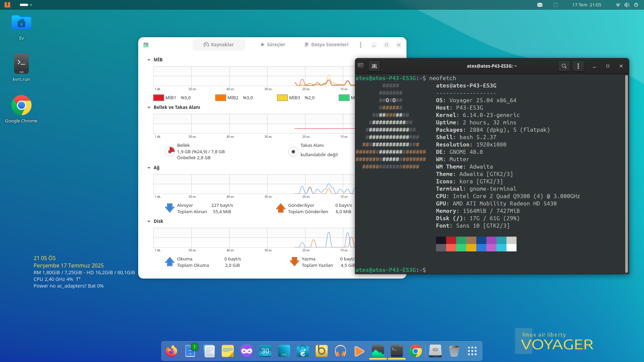Open the file manager in the dock

(x=190, y=351)
